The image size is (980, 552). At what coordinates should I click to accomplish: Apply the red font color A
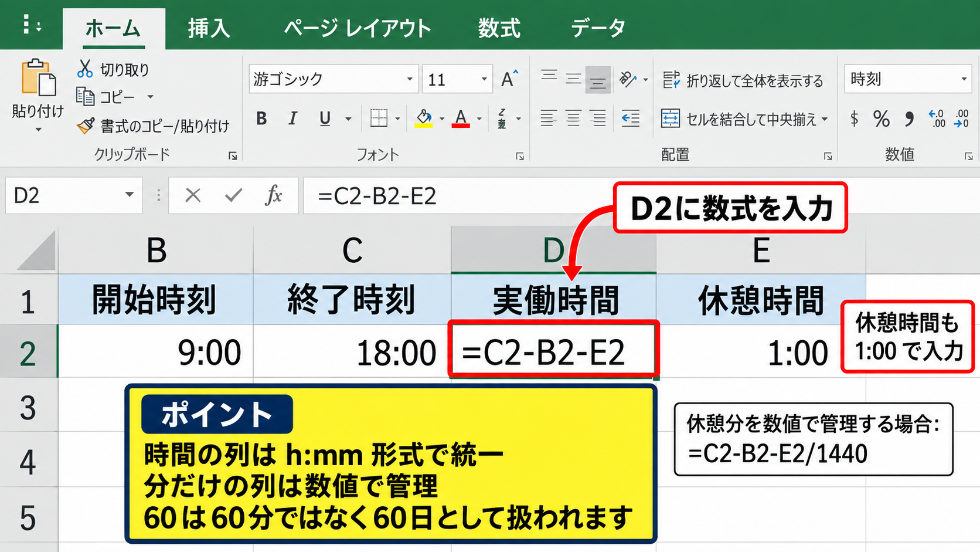461,118
